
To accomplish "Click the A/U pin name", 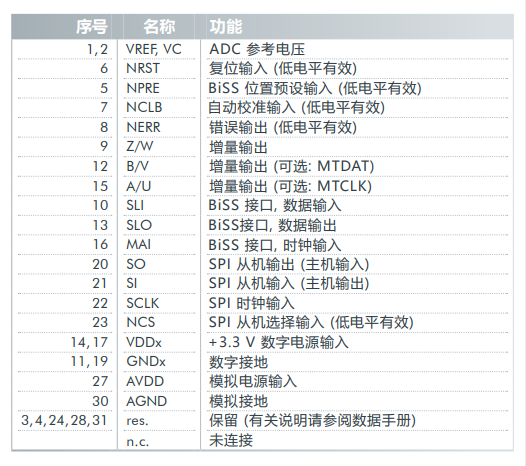I will tap(139, 186).
